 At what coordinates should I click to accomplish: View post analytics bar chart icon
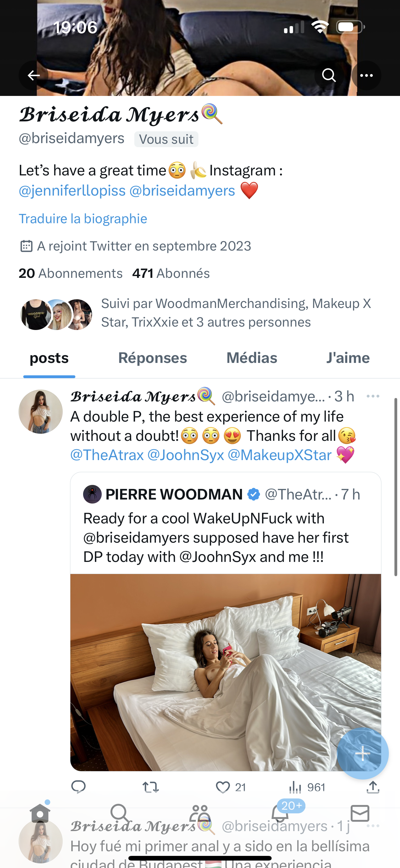point(295,787)
